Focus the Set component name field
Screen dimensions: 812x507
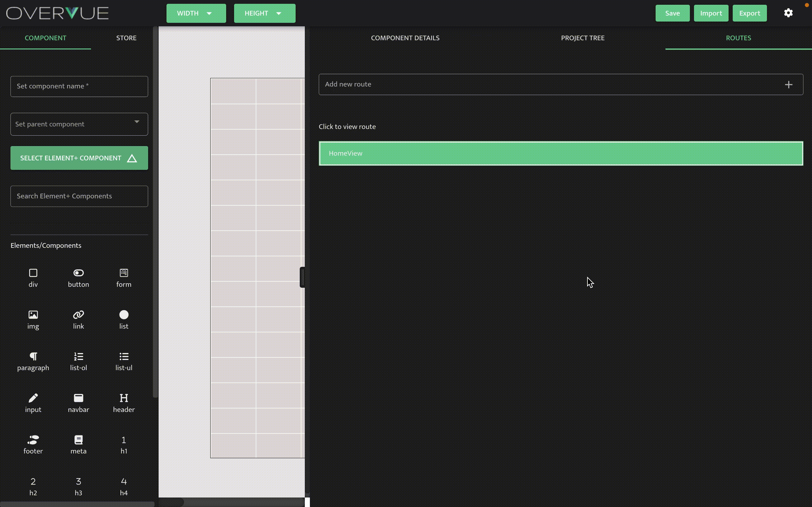coord(79,86)
